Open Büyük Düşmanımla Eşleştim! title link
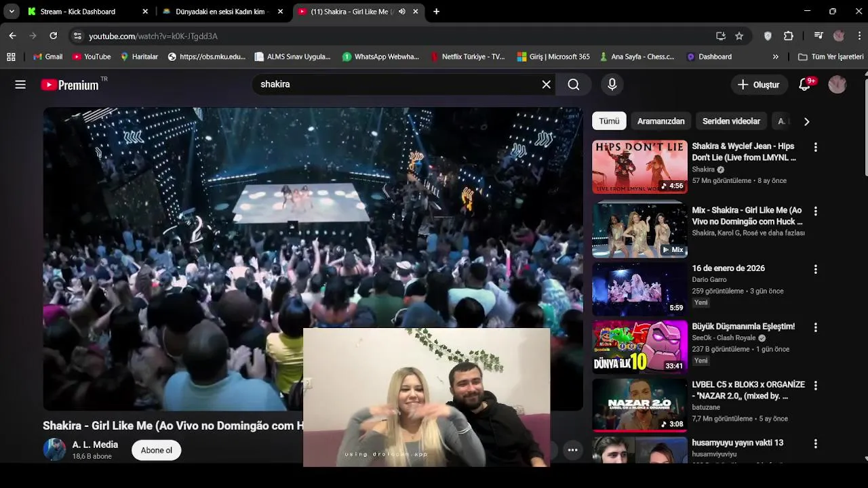This screenshot has height=488, width=868. [743, 327]
